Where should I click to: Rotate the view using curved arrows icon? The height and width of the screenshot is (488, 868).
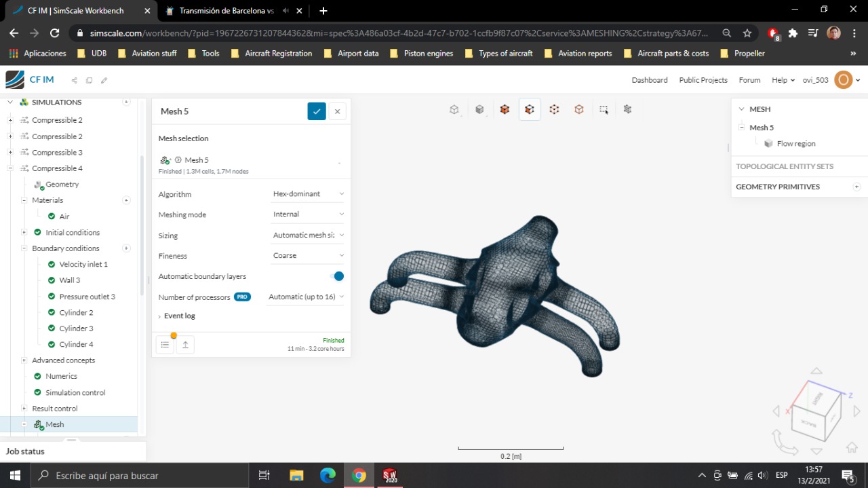[x=785, y=442]
